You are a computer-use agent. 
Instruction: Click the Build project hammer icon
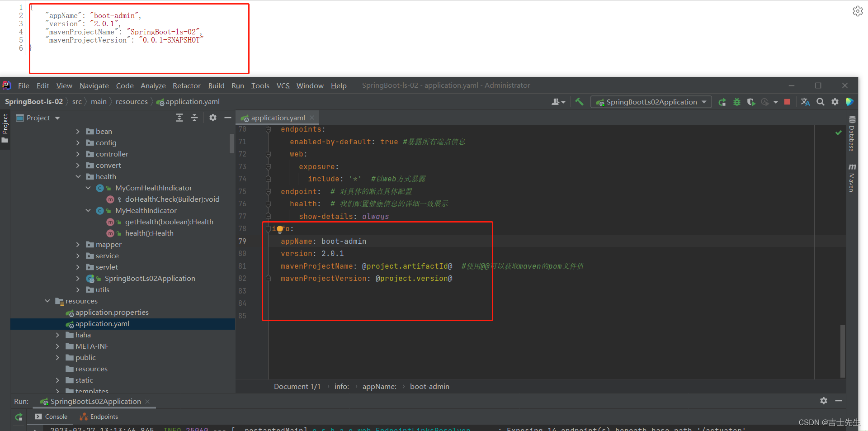(x=579, y=102)
